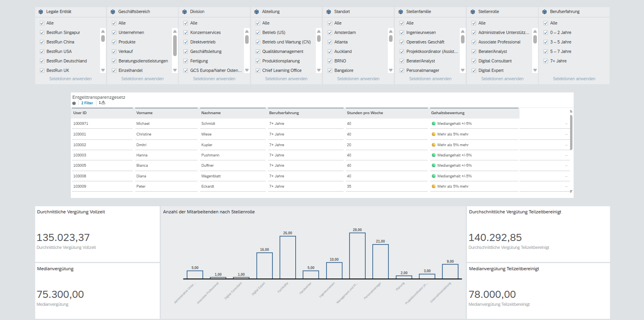Click the cube icon beside Standort
The image size is (644, 320).
[x=329, y=12]
